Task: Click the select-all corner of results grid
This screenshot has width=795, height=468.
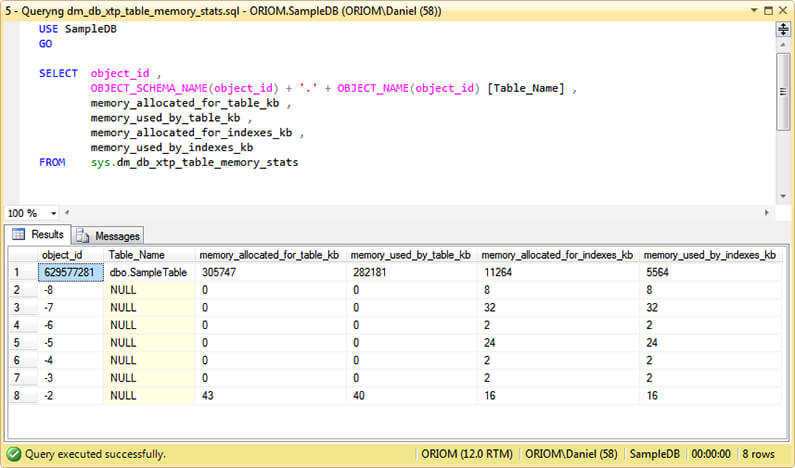Action: coord(20,255)
